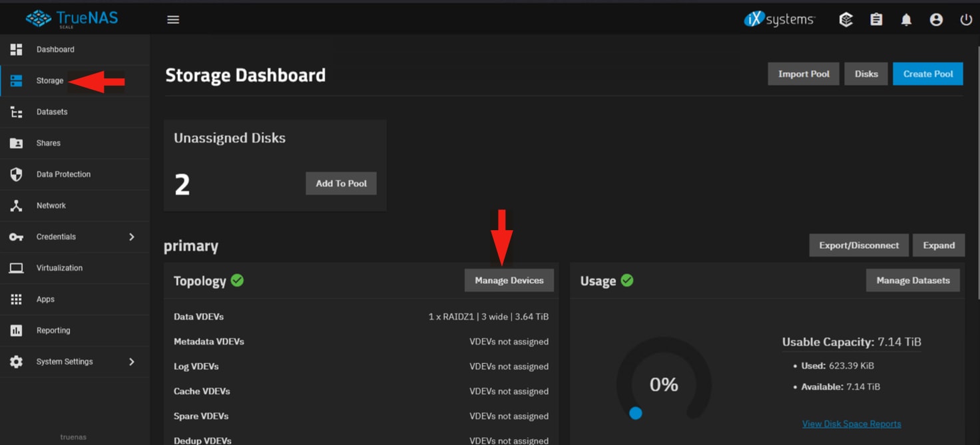
Task: Open Data Protection sidebar item
Action: [x=63, y=174]
